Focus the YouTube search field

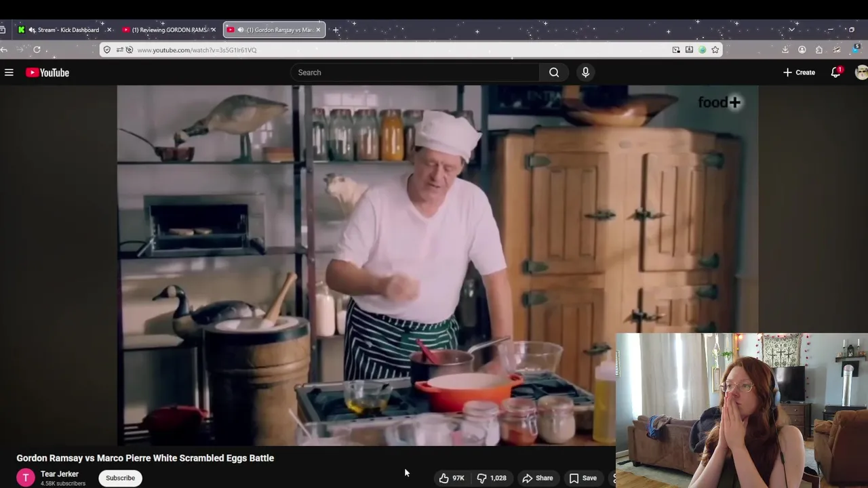[415, 73]
